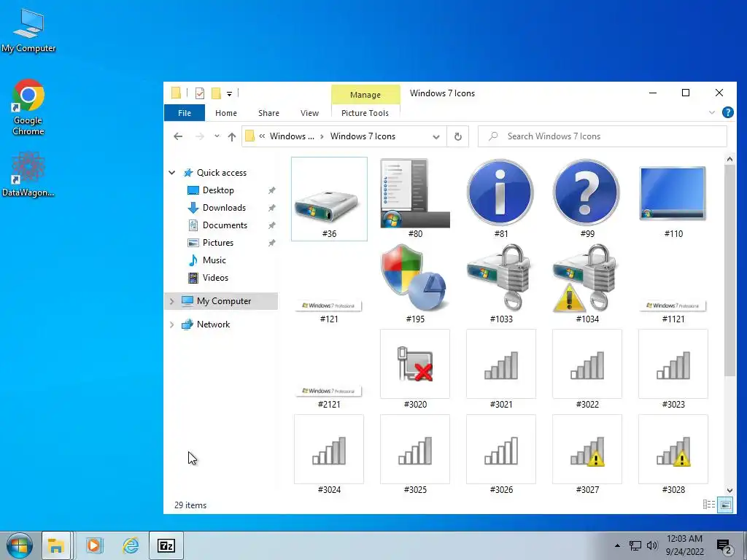Refresh the folder view
Screen dimensions: 747x560
coord(458,136)
